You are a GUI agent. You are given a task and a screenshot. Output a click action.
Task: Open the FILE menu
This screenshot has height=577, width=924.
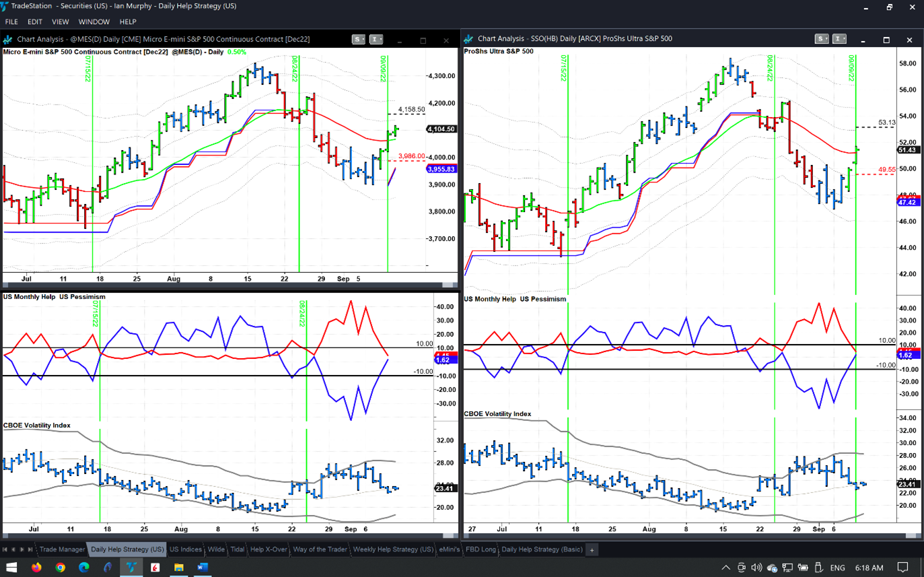click(x=11, y=22)
